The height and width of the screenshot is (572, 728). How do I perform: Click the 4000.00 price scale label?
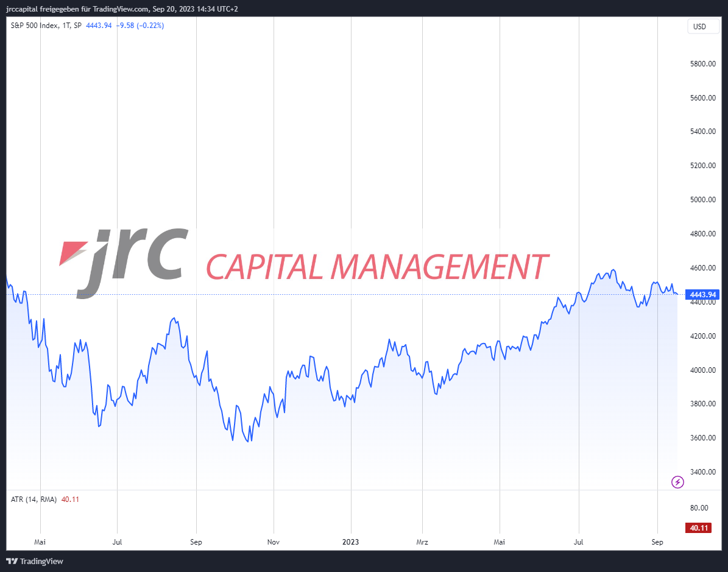(703, 370)
